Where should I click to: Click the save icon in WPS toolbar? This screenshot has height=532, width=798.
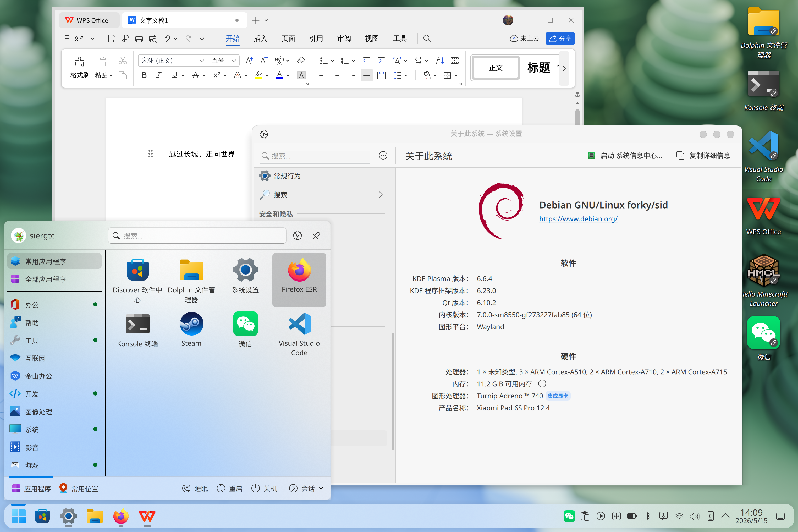pos(112,39)
